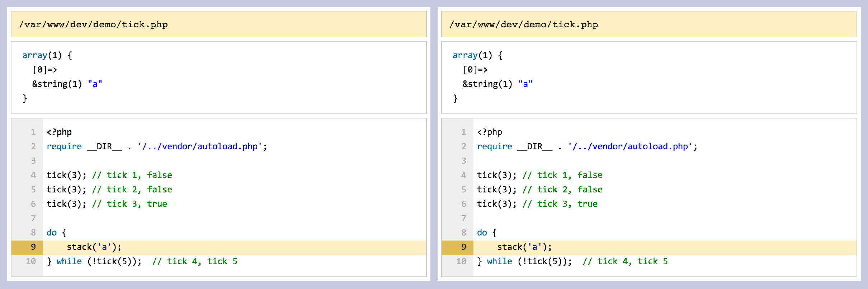
Task: Click '&string(1) "a"' in the left panel
Action: coord(67,84)
